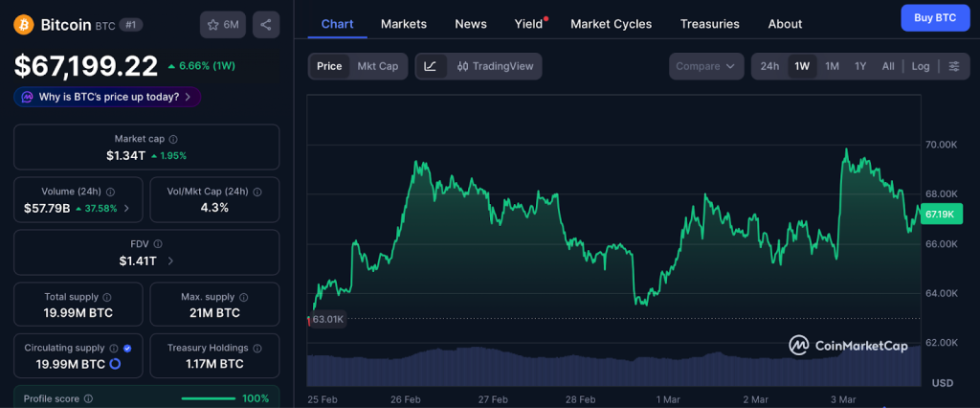Add Bitcoin to watchlist with star button
The height and width of the screenshot is (408, 980).
coord(223,25)
